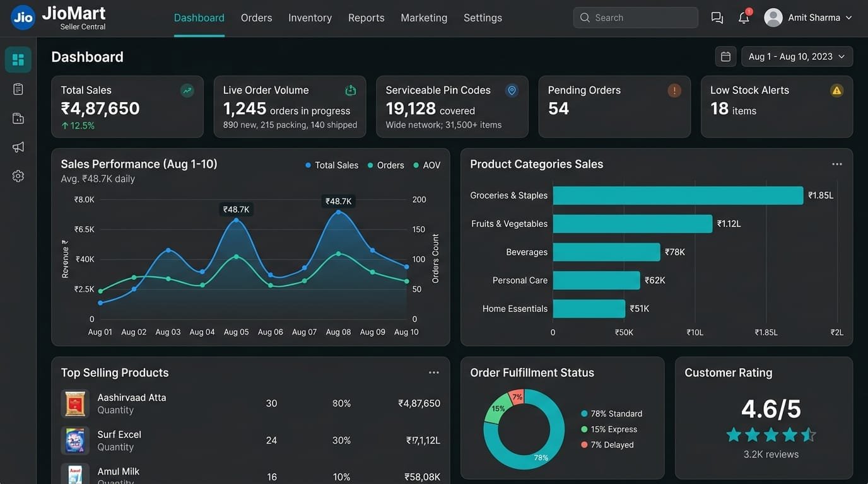Image resolution: width=868 pixels, height=484 pixels.
Task: Click the Total Sales trend icon
Action: click(x=187, y=91)
